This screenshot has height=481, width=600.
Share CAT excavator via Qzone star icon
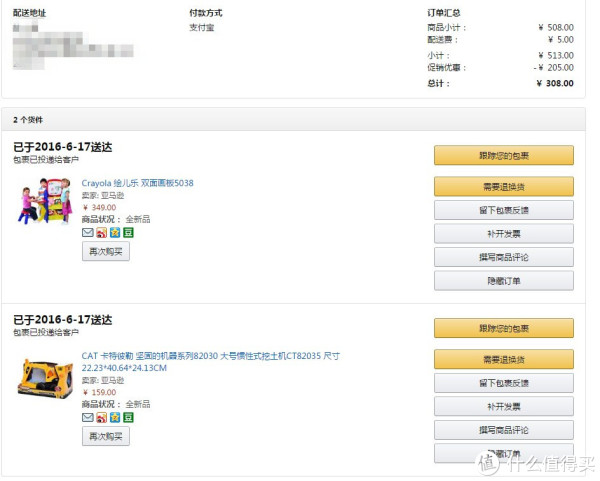pos(115,417)
